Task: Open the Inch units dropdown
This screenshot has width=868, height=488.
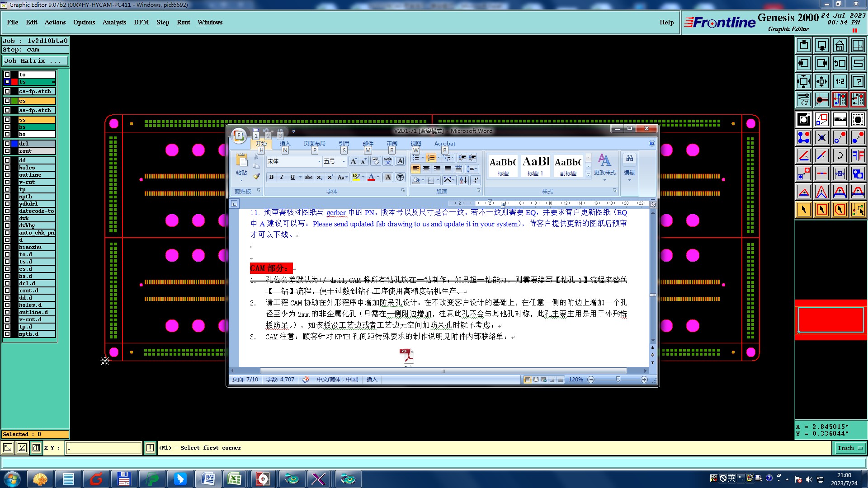Action: coord(849,448)
